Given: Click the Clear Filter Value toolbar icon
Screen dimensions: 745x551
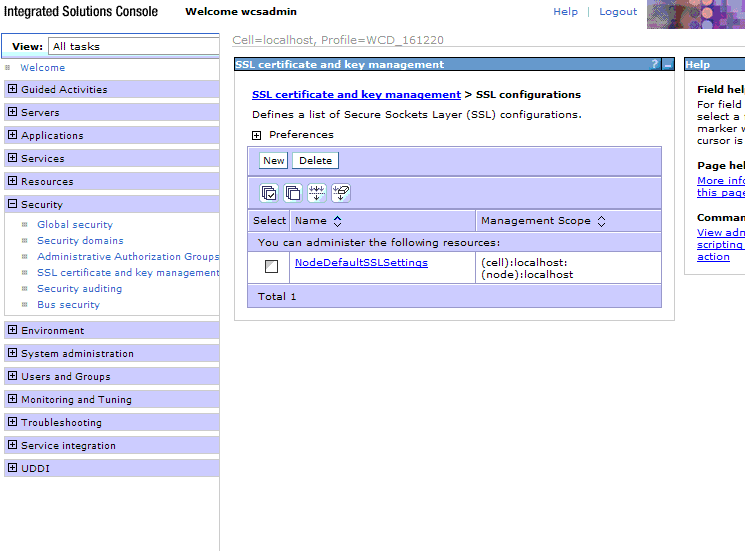Looking at the screenshot, I should [341, 193].
